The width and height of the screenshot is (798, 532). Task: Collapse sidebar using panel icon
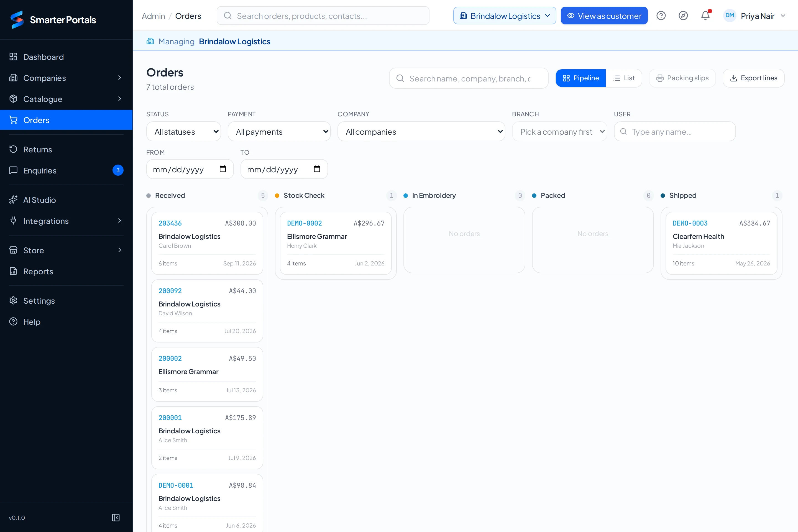pos(116,517)
